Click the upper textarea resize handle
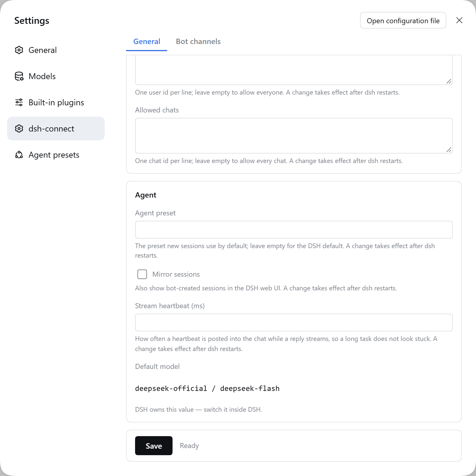This screenshot has width=476, height=476. coord(449,81)
